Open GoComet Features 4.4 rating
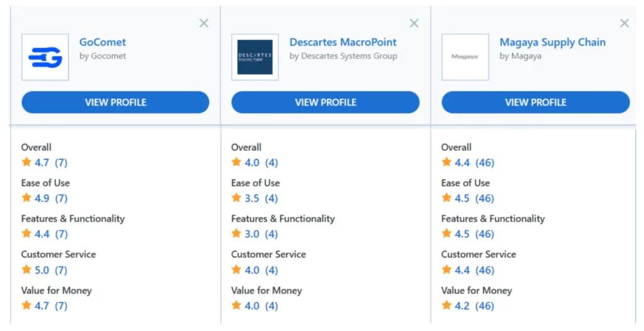Viewport: 644px width, 331px height. click(51, 234)
